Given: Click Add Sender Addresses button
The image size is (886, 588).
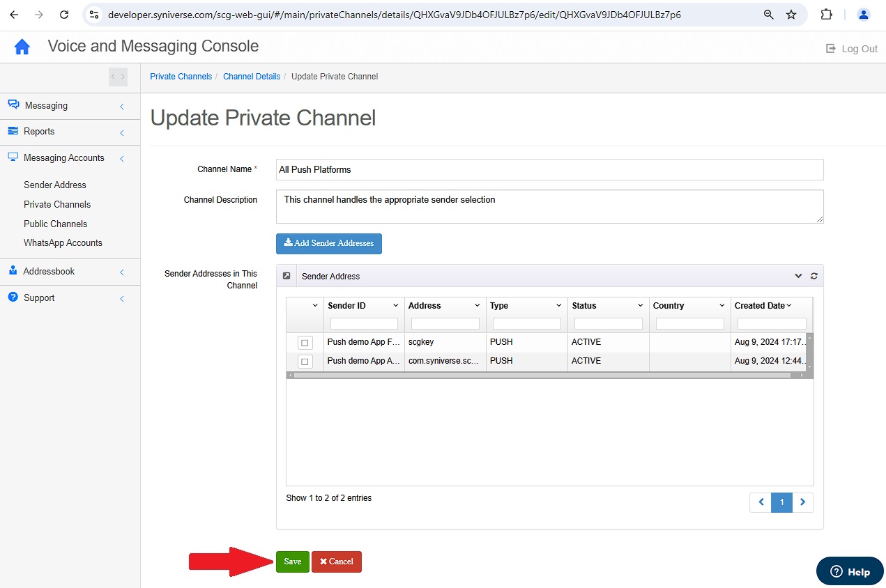Looking at the screenshot, I should click(x=329, y=243).
